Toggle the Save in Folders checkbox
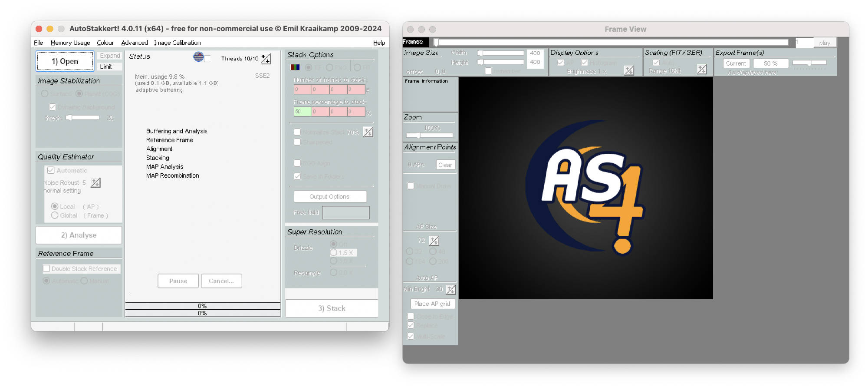This screenshot has width=868, height=387. 297,176
